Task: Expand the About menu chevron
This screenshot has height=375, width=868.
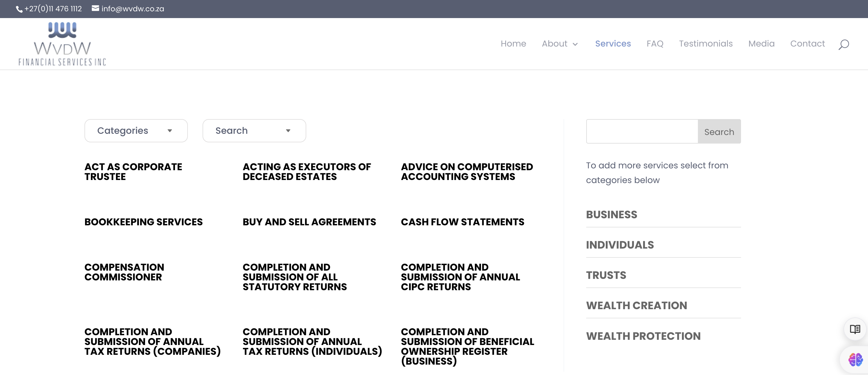Action: pyautogui.click(x=575, y=44)
